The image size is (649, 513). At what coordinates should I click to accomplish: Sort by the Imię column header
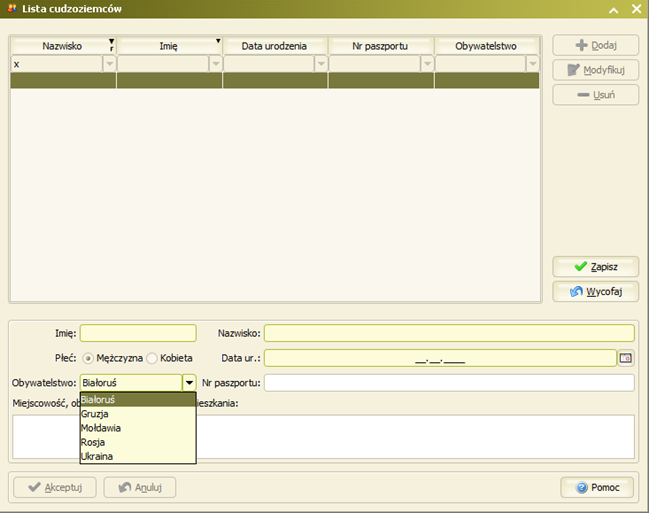click(x=169, y=46)
